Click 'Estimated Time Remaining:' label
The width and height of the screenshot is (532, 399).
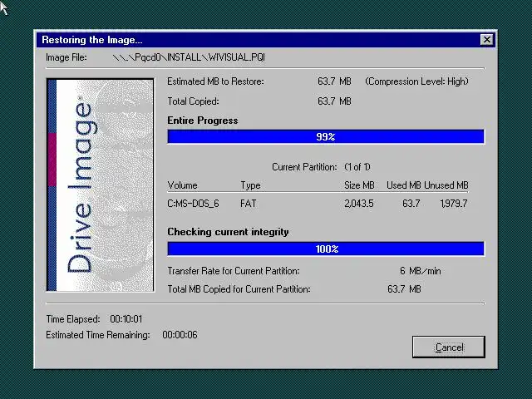[x=98, y=335]
